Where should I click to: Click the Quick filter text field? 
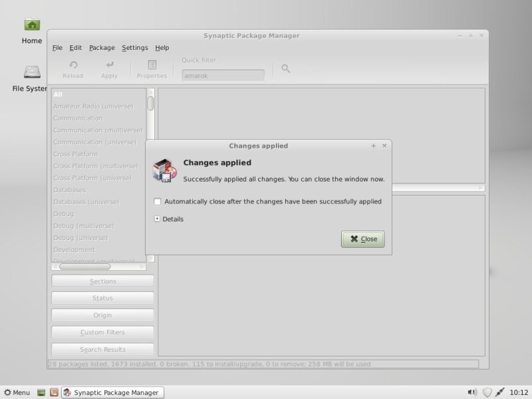223,76
